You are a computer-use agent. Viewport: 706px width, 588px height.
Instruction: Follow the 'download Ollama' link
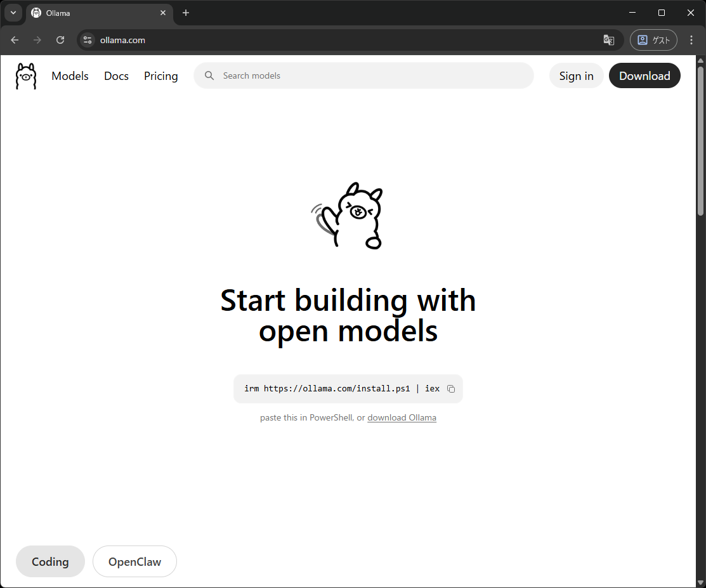(402, 418)
